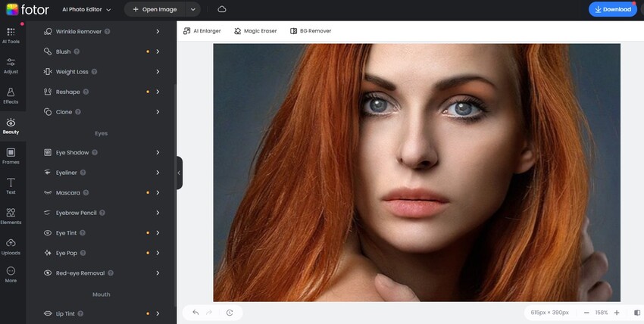This screenshot has height=324, width=644.
Task: Open the AI Photo Editor dropdown
Action: pos(86,9)
